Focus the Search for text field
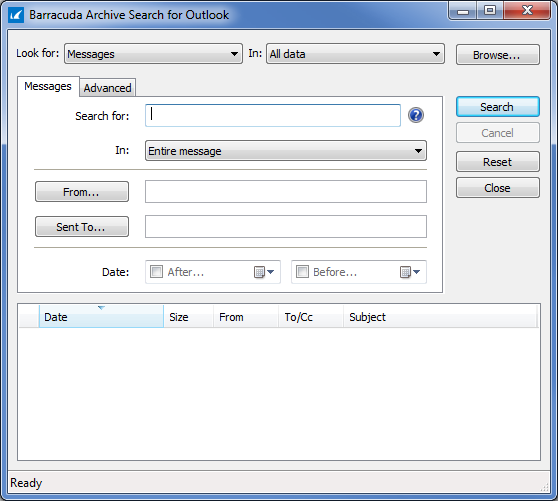Image resolution: width=558 pixels, height=501 pixels. coord(273,115)
